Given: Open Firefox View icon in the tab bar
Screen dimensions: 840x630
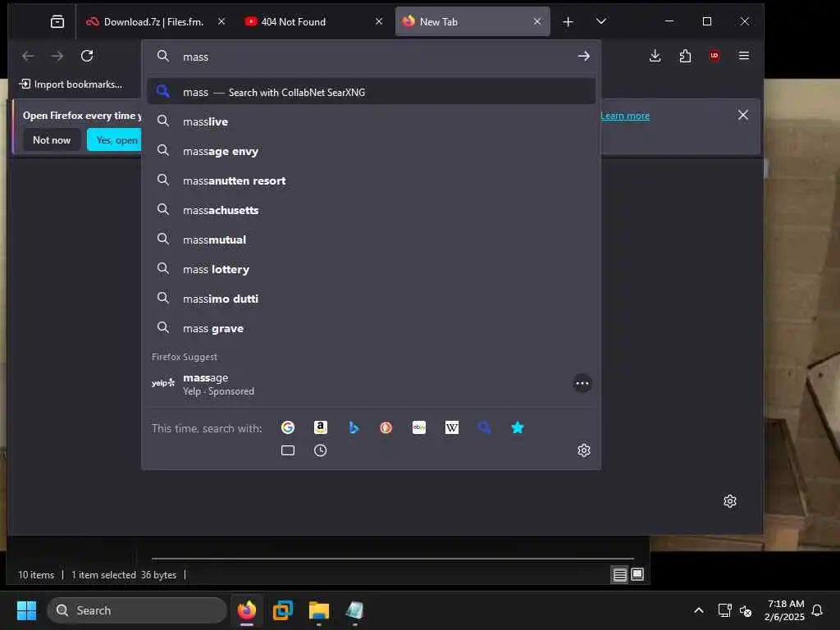Looking at the screenshot, I should (x=57, y=21).
